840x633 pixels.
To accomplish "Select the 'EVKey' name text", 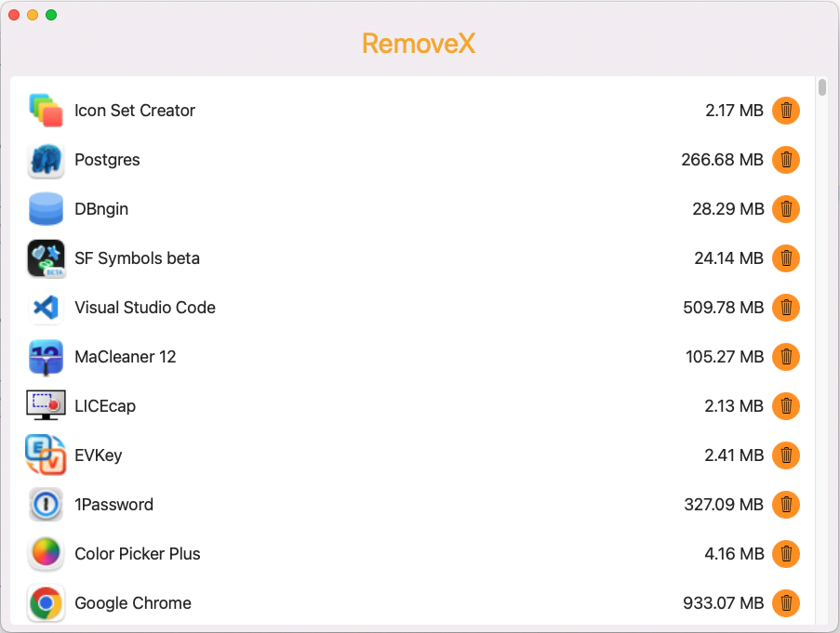I will 98,455.
